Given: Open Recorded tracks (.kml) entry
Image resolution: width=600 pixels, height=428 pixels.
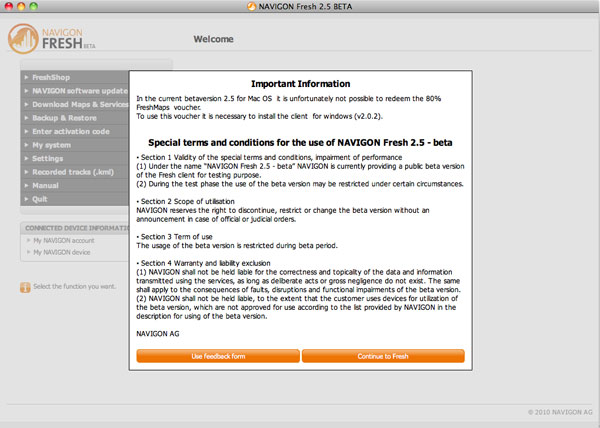Looking at the screenshot, I should pos(75,172).
